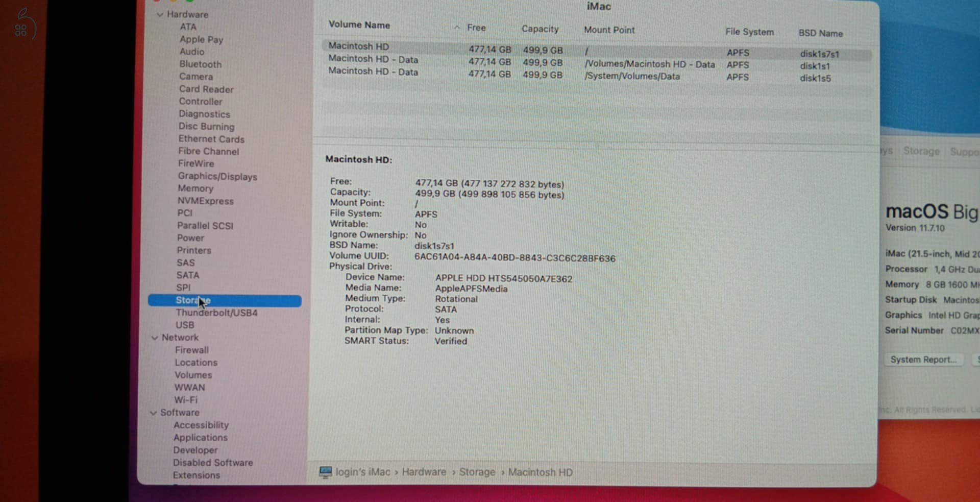Open the SATA hardware category
Screen dimensions: 980x502
point(188,275)
